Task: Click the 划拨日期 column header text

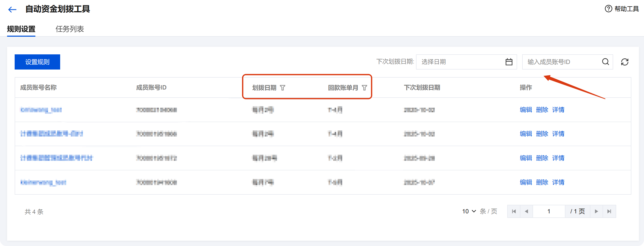Action: coord(264,88)
